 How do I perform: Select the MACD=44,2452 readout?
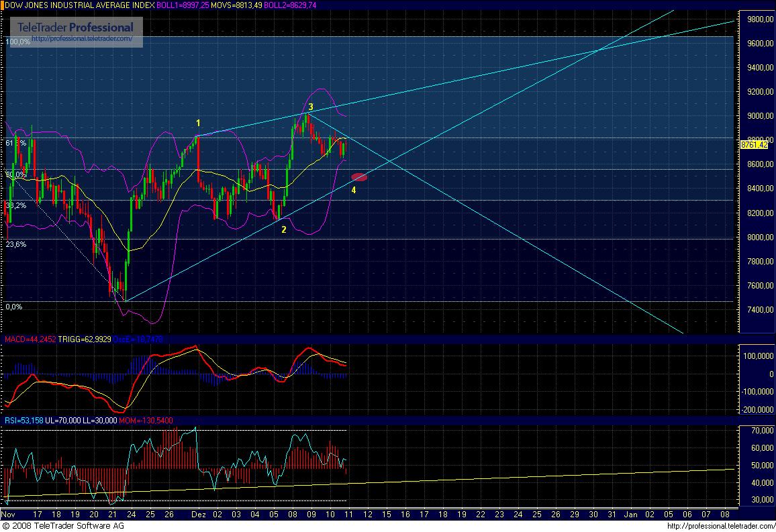[30, 339]
